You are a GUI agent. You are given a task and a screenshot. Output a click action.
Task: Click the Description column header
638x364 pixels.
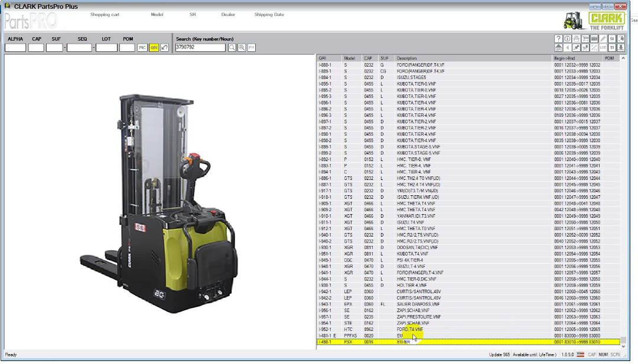tap(406, 58)
